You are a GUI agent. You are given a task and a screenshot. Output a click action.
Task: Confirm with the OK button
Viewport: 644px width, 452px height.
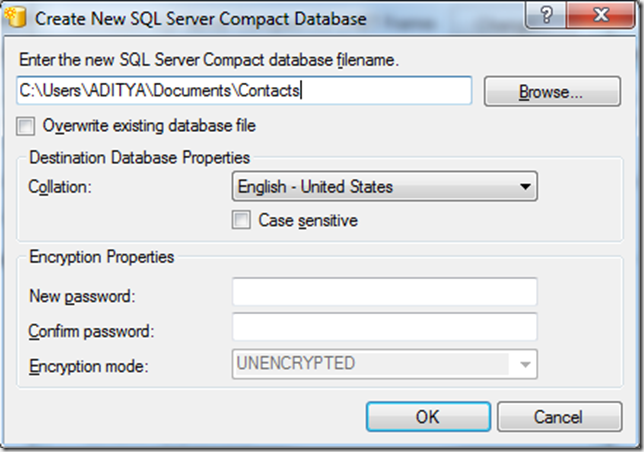coord(427,416)
